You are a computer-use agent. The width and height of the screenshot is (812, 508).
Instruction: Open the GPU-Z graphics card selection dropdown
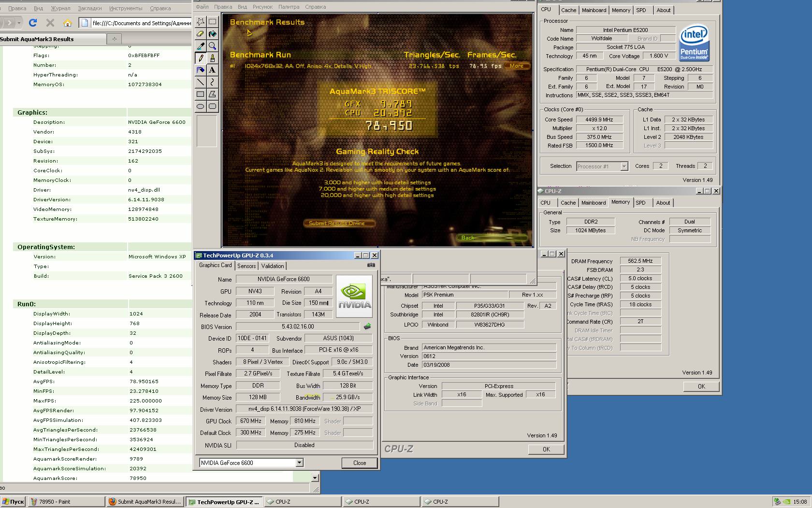tap(299, 463)
